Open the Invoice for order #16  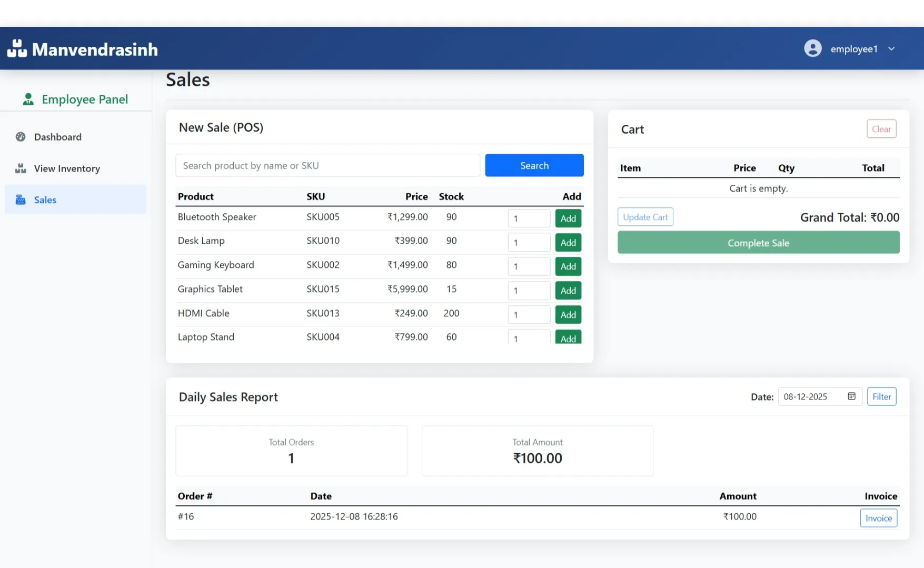(x=878, y=517)
